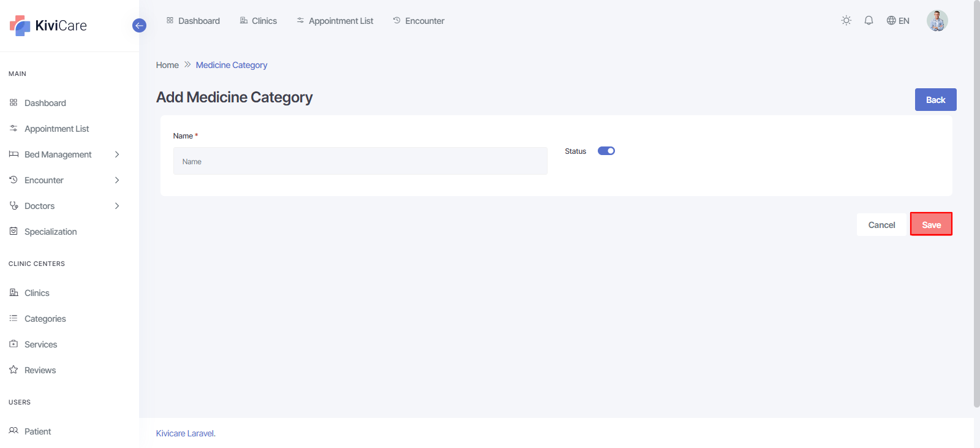The height and width of the screenshot is (448, 980).
Task: Go to Dashboard in top navigation
Action: [x=193, y=21]
